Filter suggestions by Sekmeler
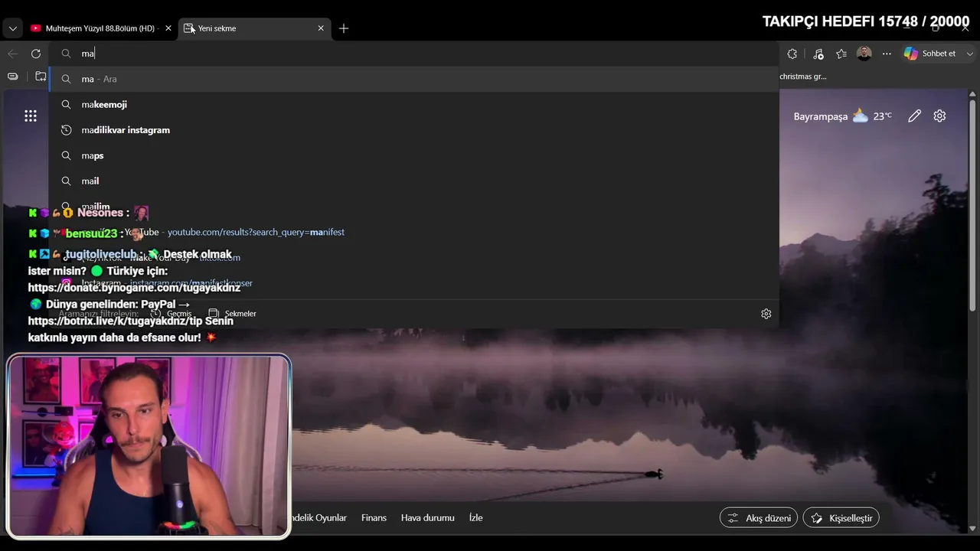This screenshot has width=980, height=551. click(233, 314)
